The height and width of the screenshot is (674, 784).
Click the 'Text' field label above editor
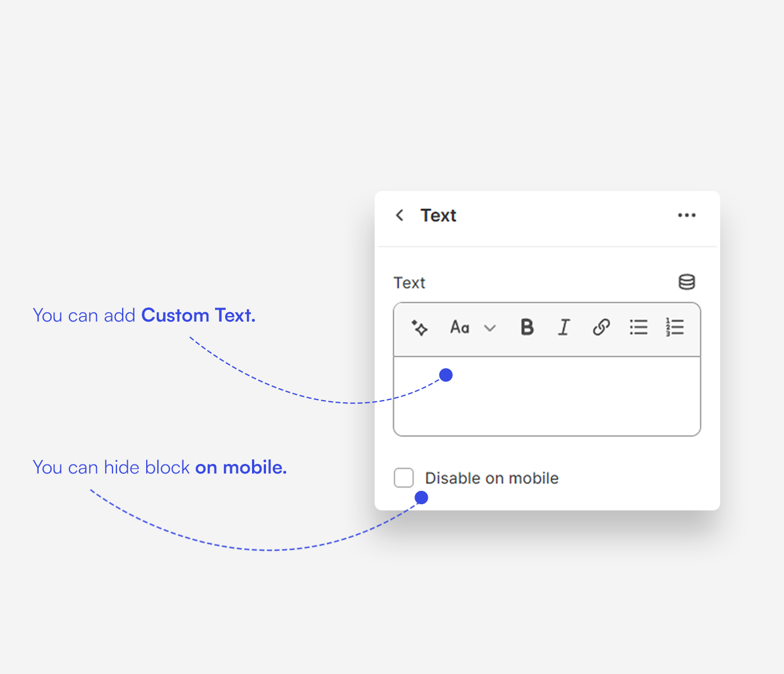409,283
